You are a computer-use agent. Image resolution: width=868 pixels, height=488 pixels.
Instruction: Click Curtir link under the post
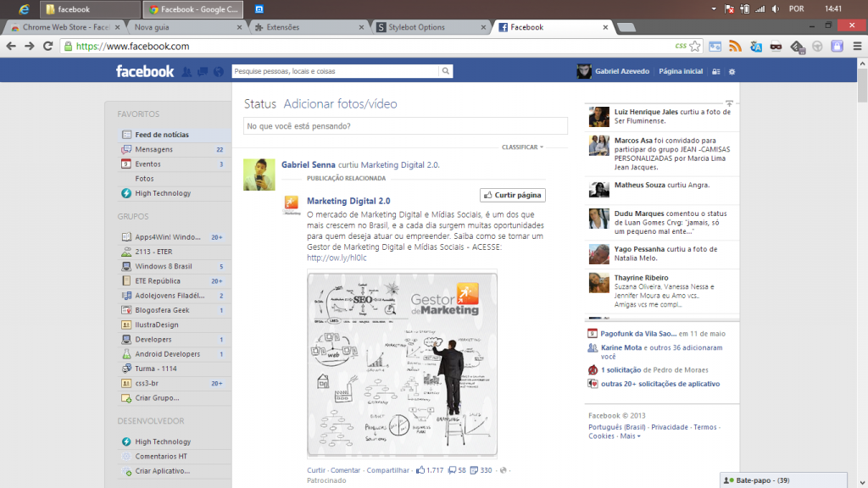click(316, 470)
